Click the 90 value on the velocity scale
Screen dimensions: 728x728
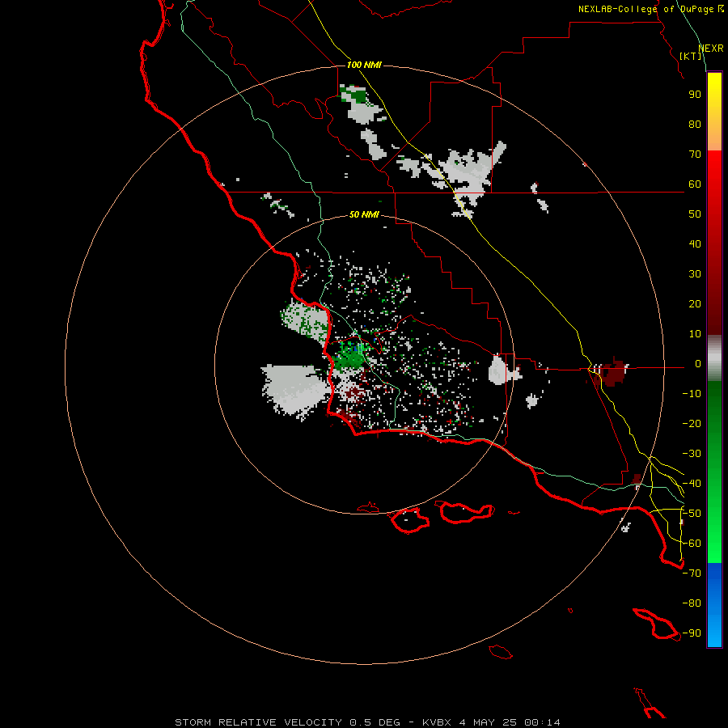click(x=695, y=95)
